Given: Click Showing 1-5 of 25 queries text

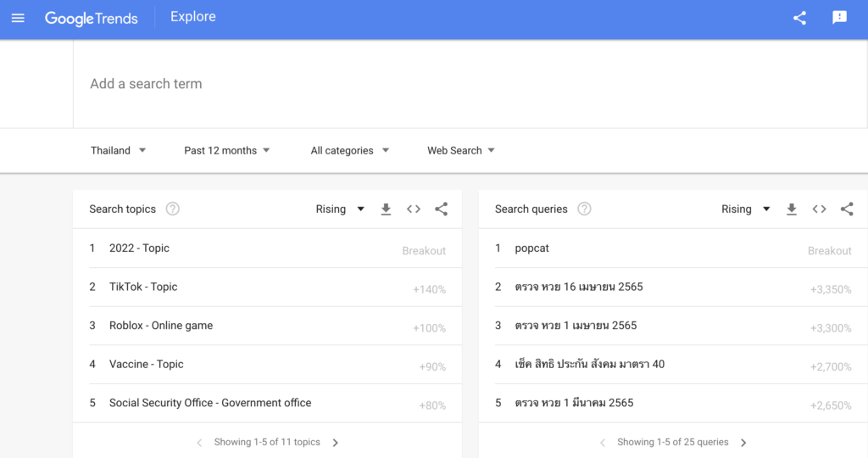Looking at the screenshot, I should (672, 442).
